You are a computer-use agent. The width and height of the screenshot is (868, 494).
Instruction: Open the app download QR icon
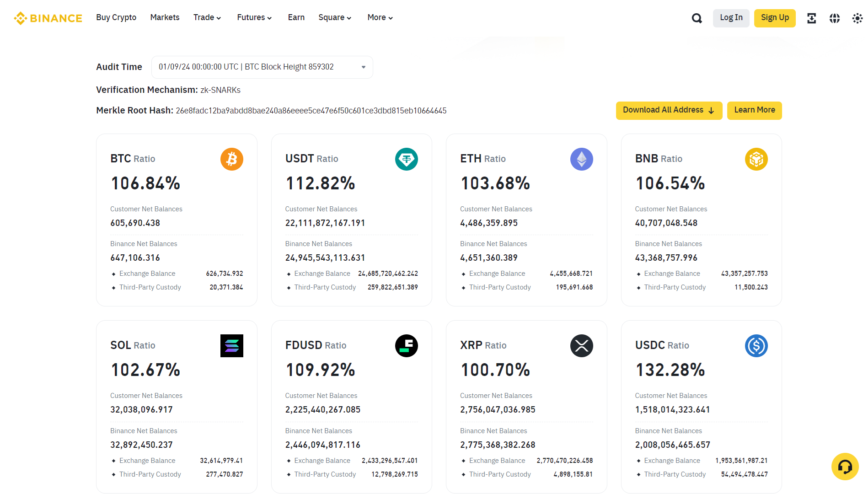(x=812, y=18)
